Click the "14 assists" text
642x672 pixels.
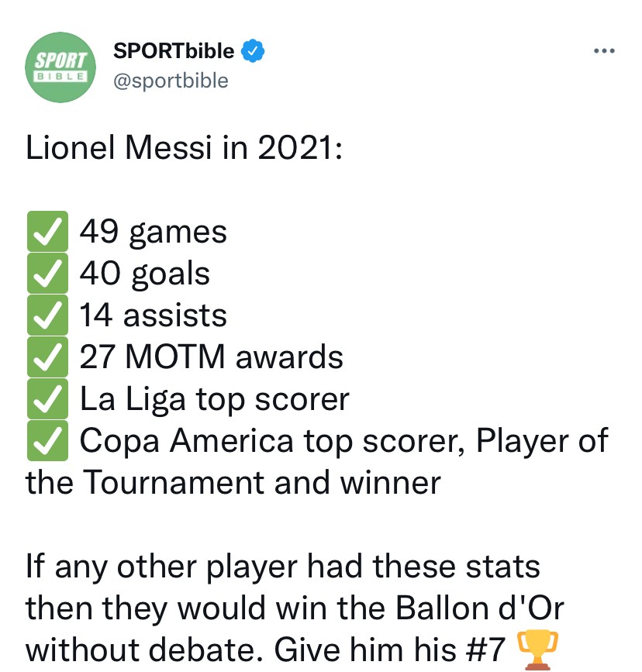coord(154,315)
